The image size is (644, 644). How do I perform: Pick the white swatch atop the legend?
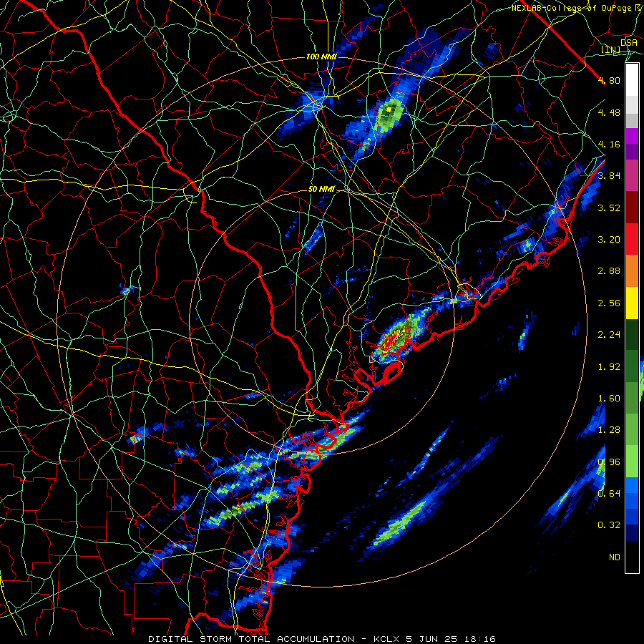[632, 80]
